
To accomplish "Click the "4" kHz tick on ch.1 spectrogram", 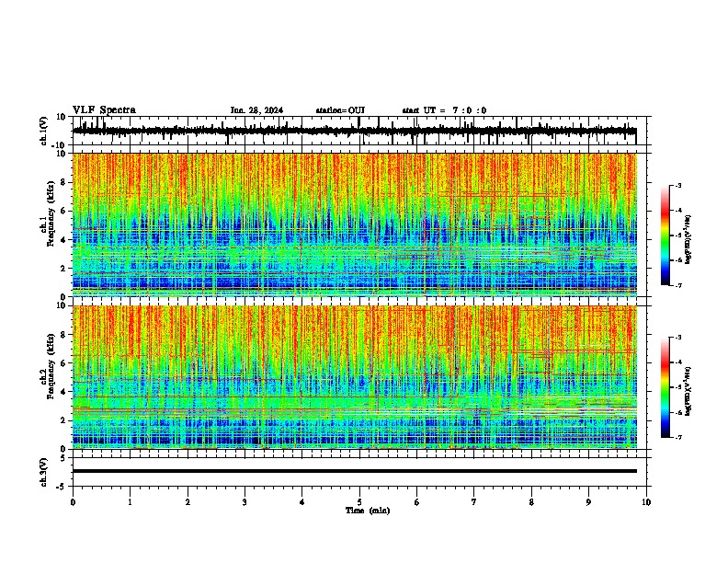I will [63, 240].
